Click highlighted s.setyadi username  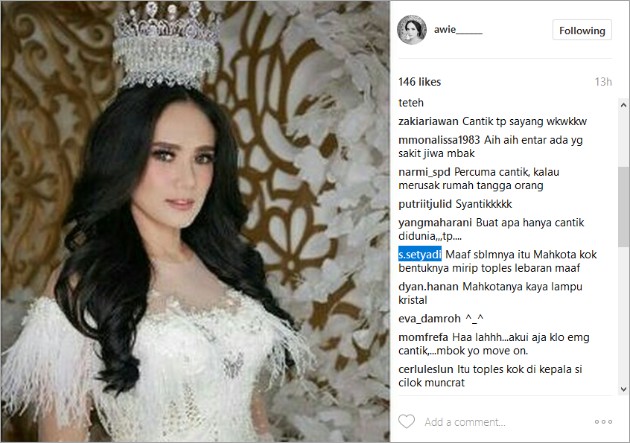pos(420,254)
